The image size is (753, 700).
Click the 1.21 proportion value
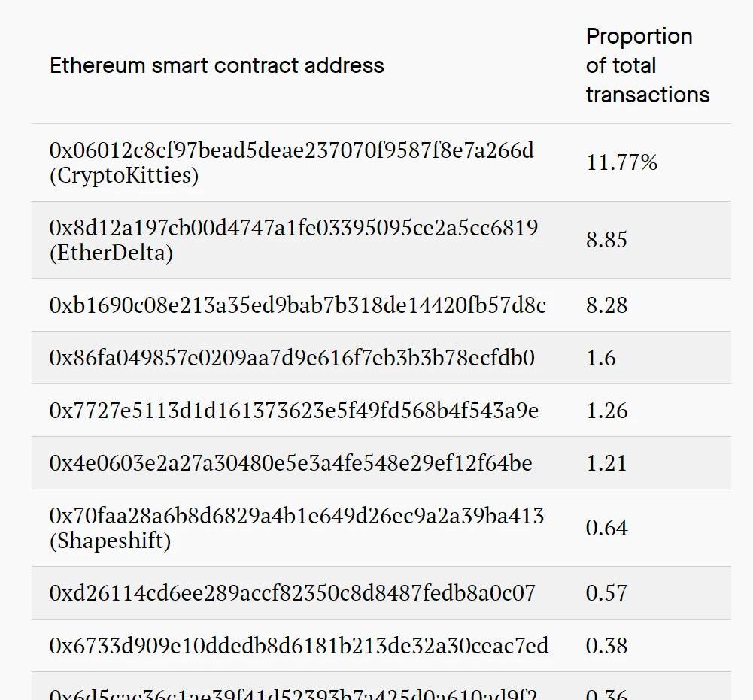pos(606,463)
